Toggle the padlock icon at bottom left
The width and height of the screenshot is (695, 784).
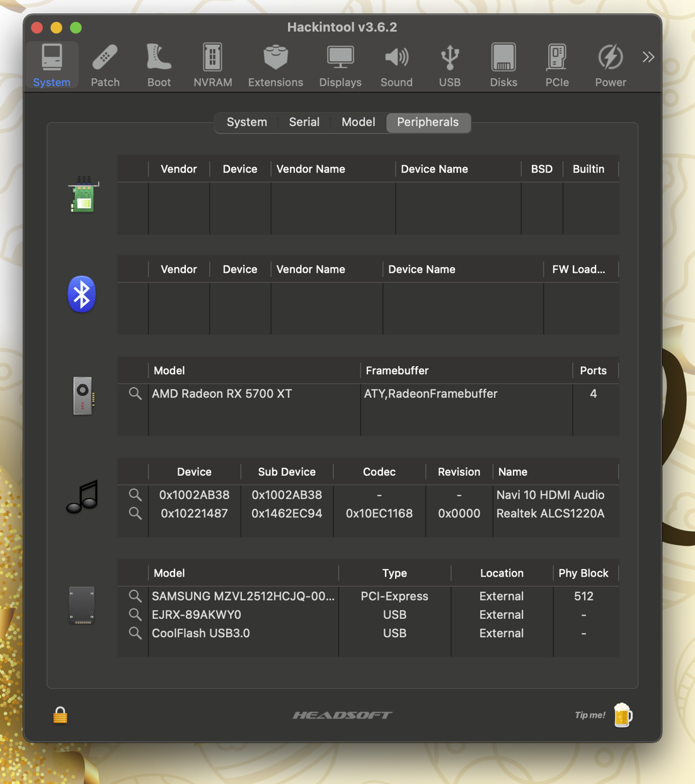pos(60,715)
